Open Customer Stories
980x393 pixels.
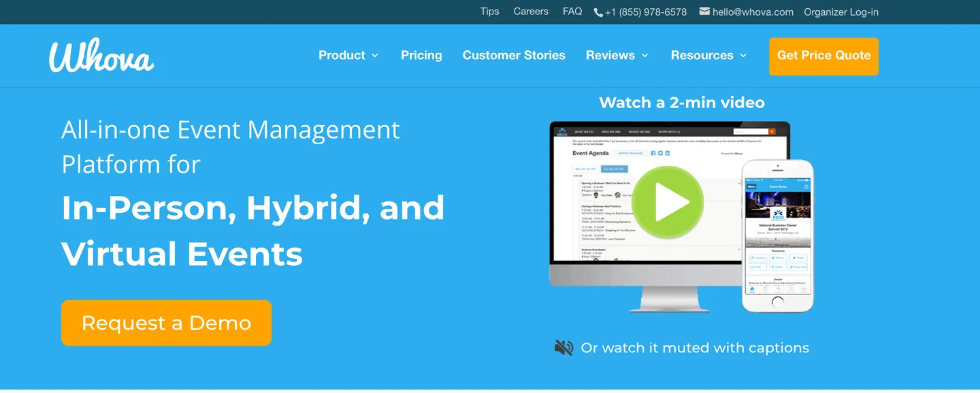(514, 55)
